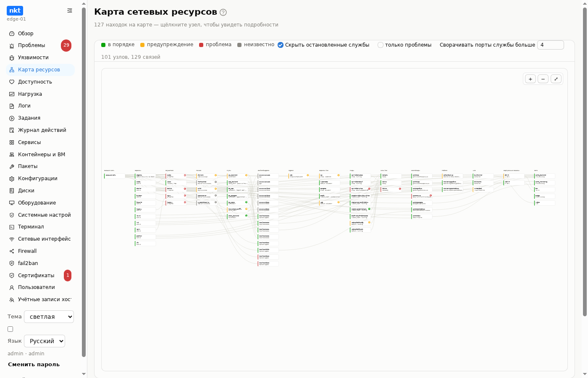This screenshot has height=378, width=588.
Task: Enable the только проблемы filter
Action: coord(381,45)
